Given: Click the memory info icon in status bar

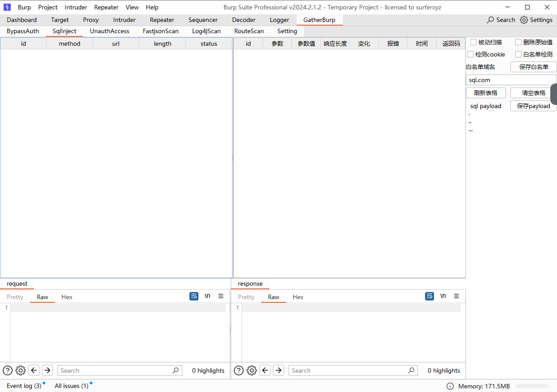Looking at the screenshot, I should [x=450, y=386].
